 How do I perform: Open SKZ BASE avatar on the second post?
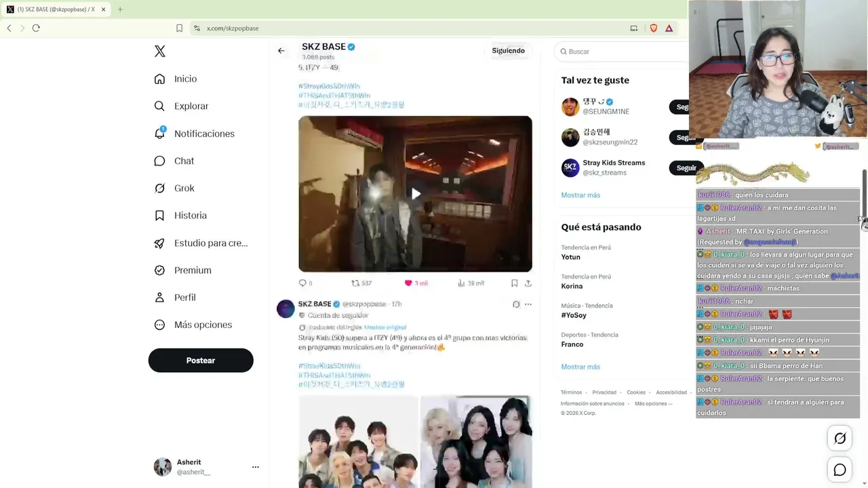coord(285,309)
